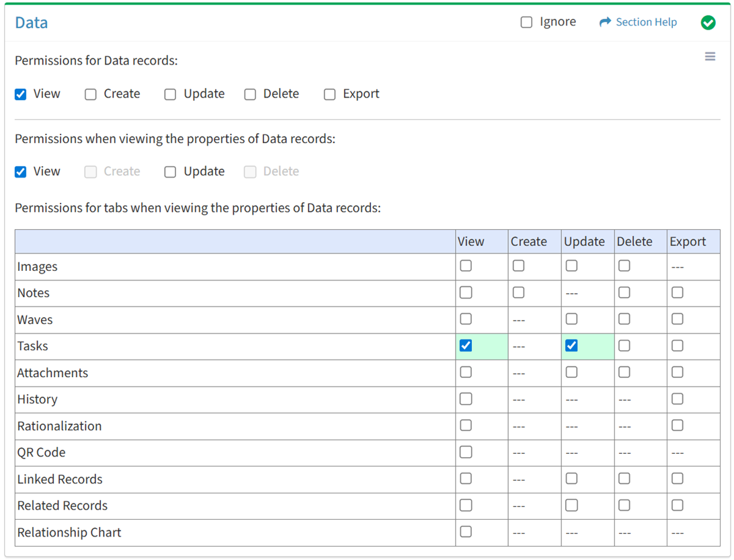Check Export for the History tab

tap(677, 399)
